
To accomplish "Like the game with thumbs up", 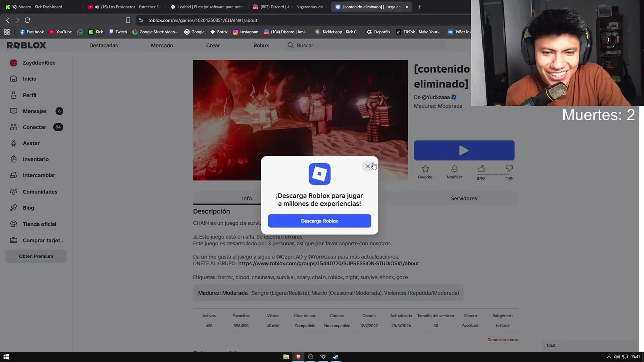I will [x=481, y=169].
